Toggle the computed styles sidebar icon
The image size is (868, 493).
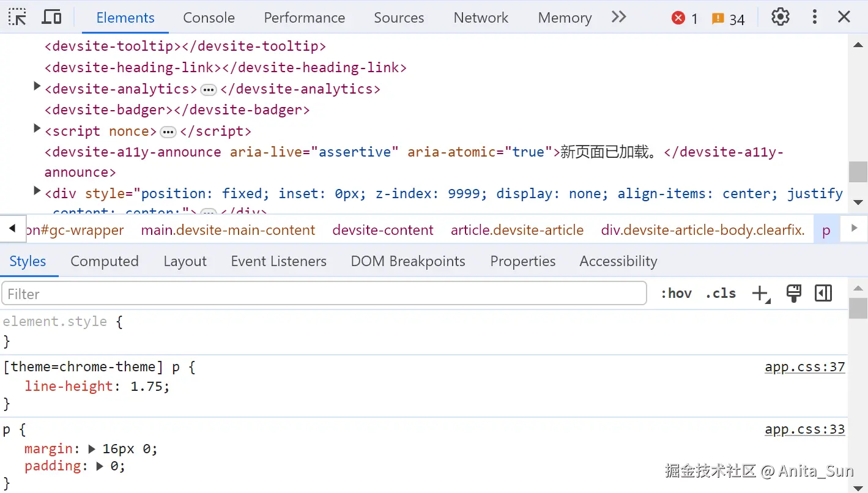click(823, 294)
